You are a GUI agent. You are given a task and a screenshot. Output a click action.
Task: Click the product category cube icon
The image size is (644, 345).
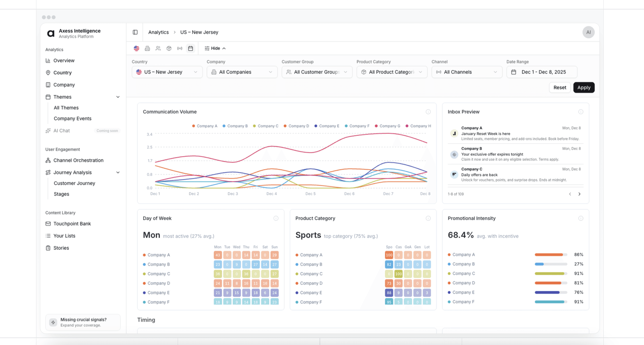coord(169,48)
